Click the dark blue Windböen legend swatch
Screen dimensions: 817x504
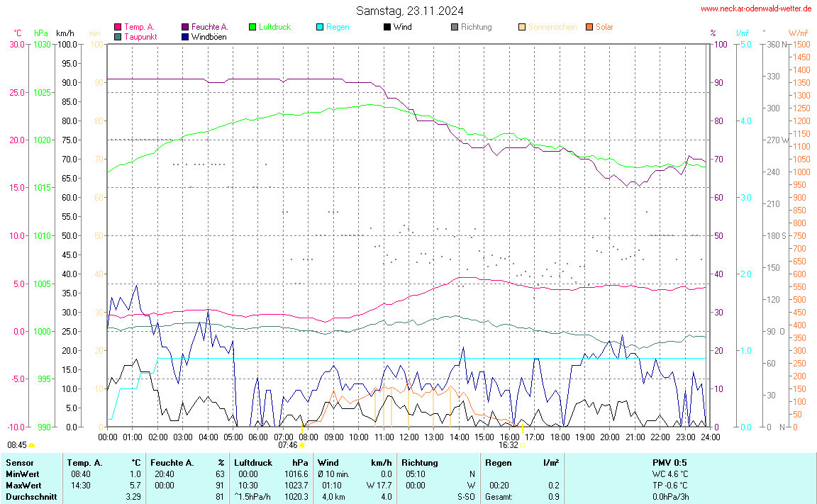click(x=186, y=36)
